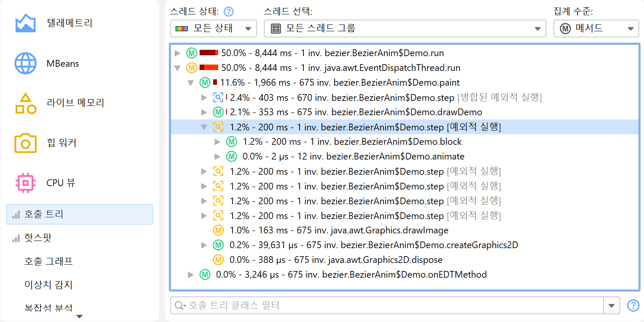Collapse the java.awt.EventDispatchThread.run node
Screen dimensions: 644x322
click(x=178, y=68)
